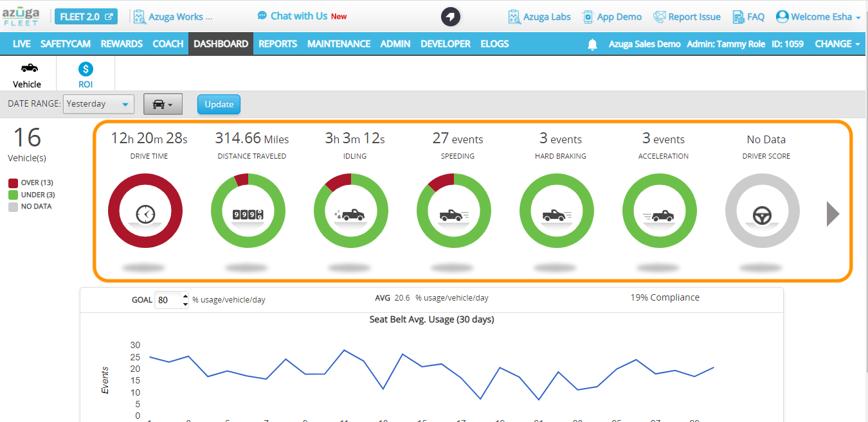Expand the CHANGE account dropdown
Screen dimensions: 868x422
pos(837,44)
